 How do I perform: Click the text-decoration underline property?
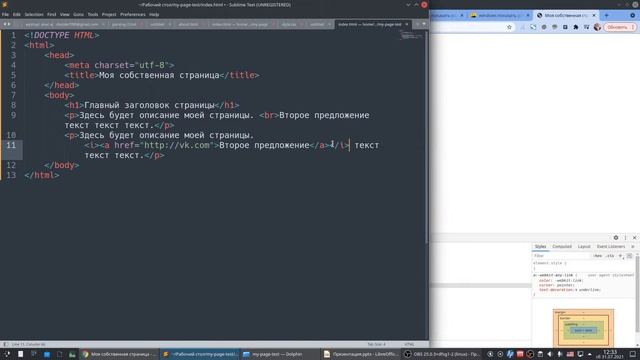pyautogui.click(x=569, y=290)
